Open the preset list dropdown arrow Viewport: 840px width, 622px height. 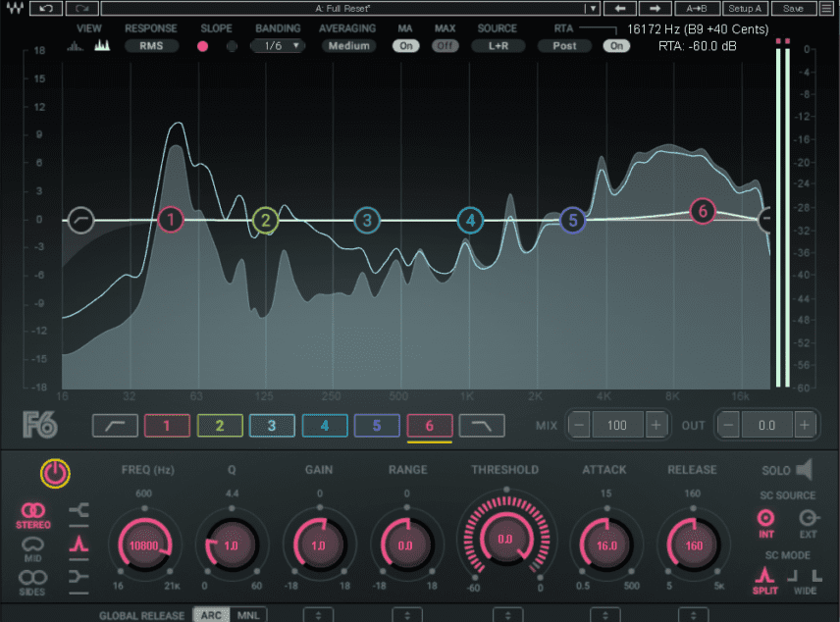tap(593, 8)
